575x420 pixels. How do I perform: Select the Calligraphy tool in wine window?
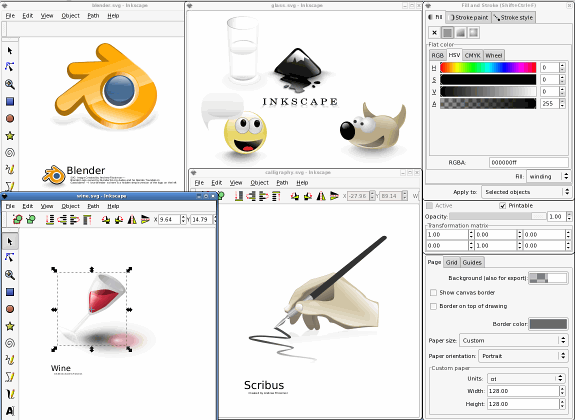click(x=10, y=394)
